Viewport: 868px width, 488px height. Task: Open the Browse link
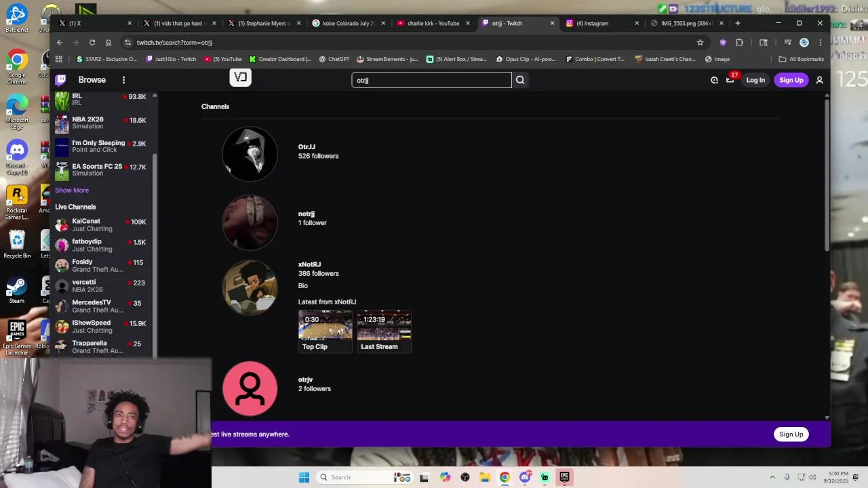tap(92, 80)
